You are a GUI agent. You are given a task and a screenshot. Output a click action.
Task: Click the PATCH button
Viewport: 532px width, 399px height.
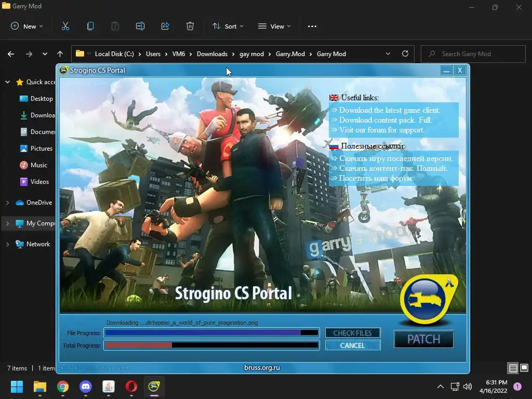pyautogui.click(x=423, y=339)
